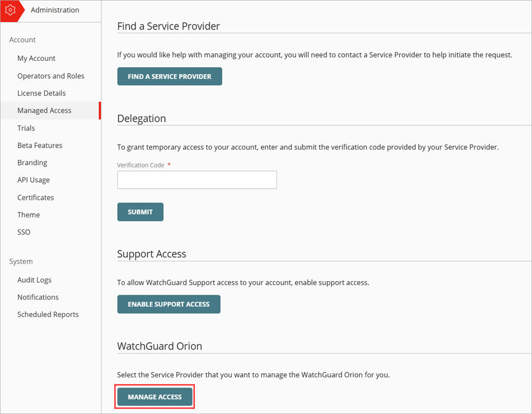The image size is (532, 414).
Task: Click the Verification Code input field
Action: [197, 180]
